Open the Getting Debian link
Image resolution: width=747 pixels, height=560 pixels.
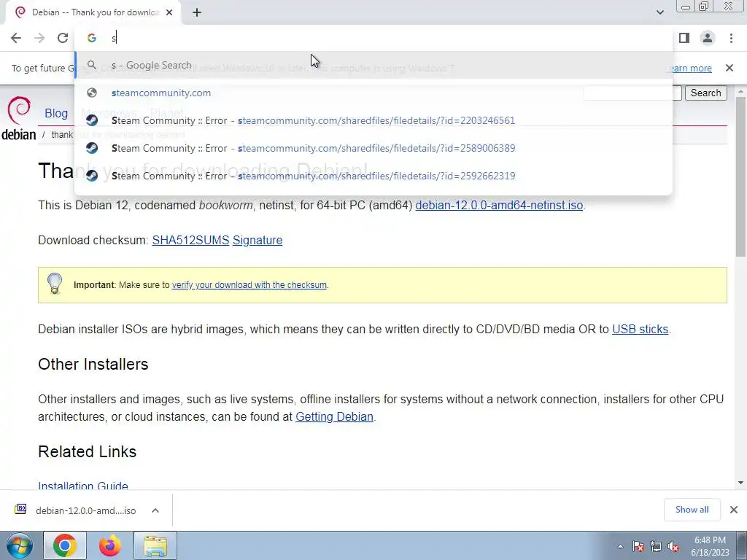(334, 416)
